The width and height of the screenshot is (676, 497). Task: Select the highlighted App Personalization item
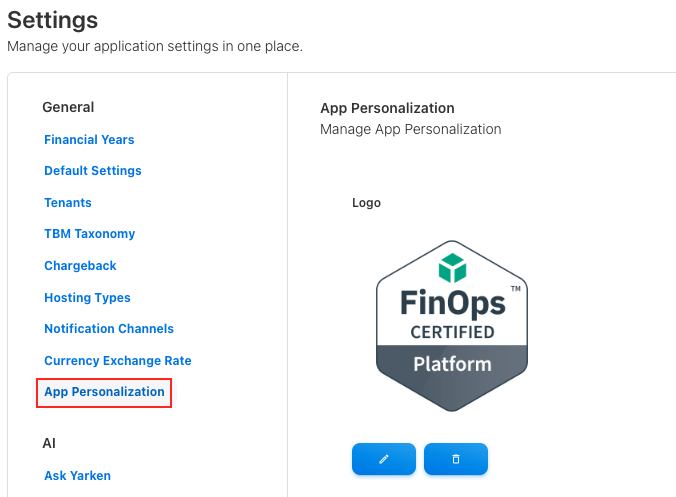[104, 392]
